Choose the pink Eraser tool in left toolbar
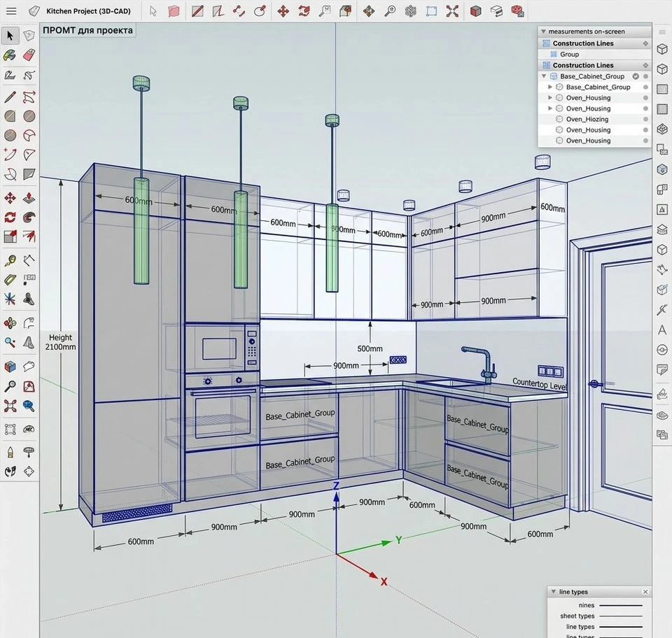The image size is (672, 638). (29, 55)
